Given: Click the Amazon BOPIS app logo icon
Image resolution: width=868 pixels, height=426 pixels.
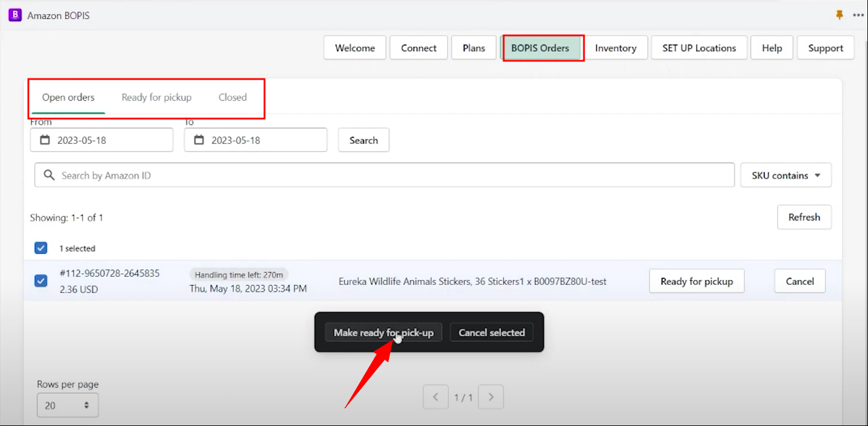Looking at the screenshot, I should (15, 15).
